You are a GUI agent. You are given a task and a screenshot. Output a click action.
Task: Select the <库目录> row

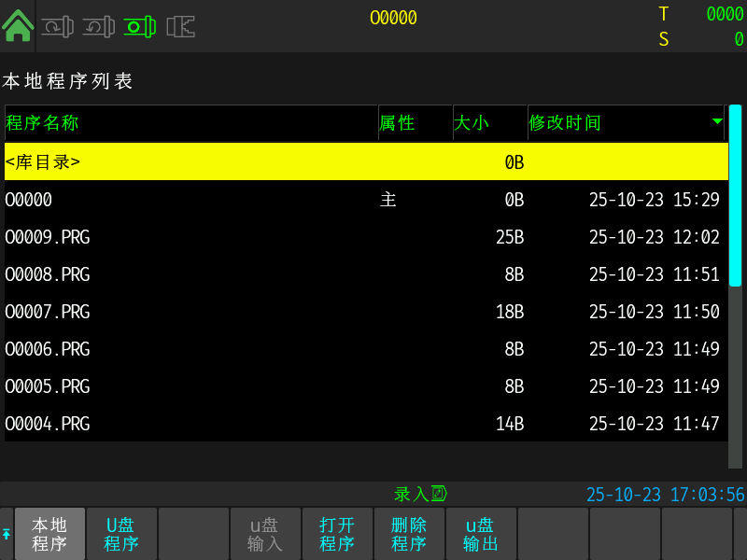364,161
